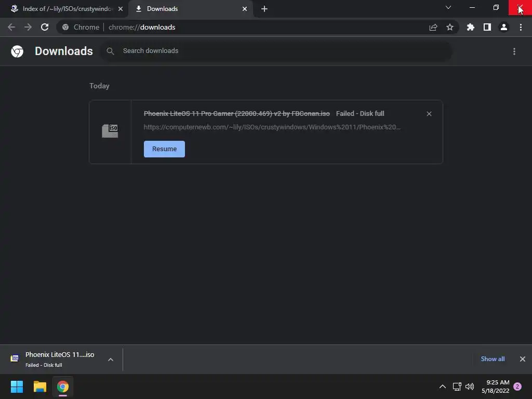Open File Explorer from the taskbar
Viewport: 532px width, 399px height.
[x=40, y=387]
